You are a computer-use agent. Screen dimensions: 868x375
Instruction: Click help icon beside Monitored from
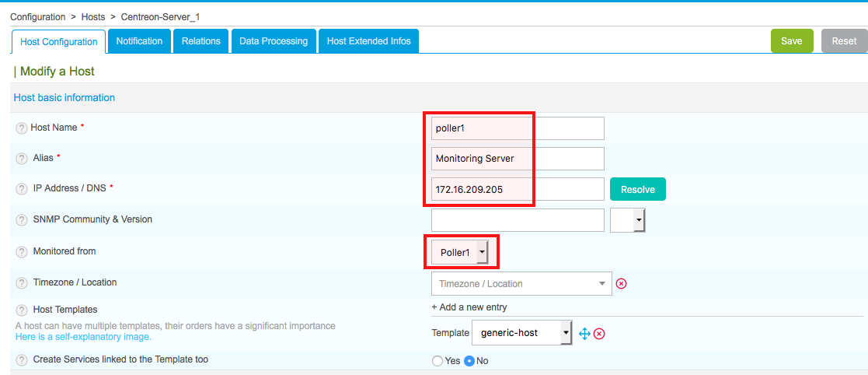pyautogui.click(x=22, y=252)
